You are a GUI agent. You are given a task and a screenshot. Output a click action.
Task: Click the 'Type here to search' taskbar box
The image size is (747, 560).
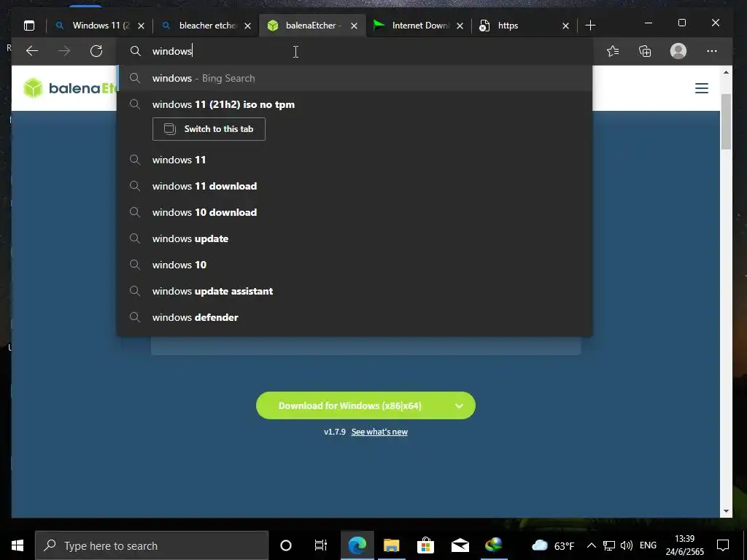point(152,545)
